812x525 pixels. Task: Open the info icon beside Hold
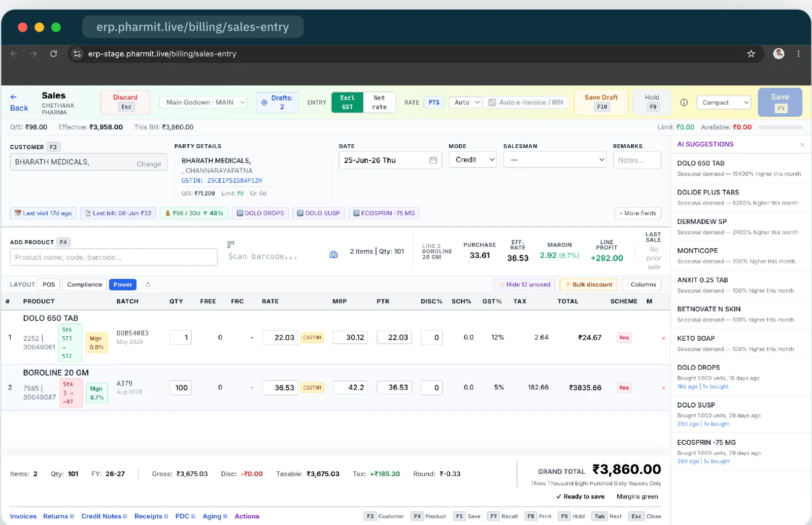[684, 102]
